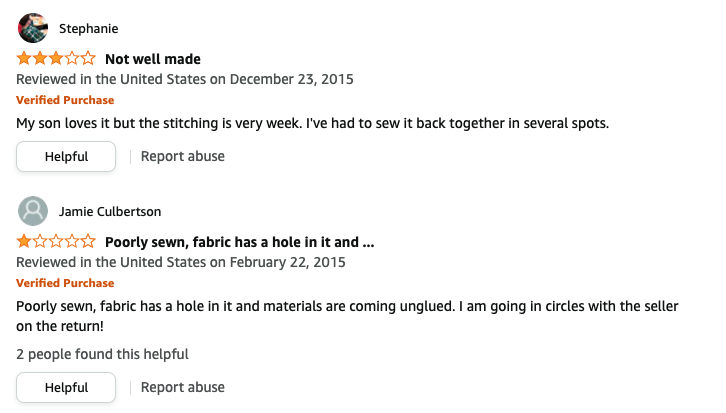The image size is (726, 413).
Task: Click Jamie Culbertson's default profile avatar
Action: [33, 211]
